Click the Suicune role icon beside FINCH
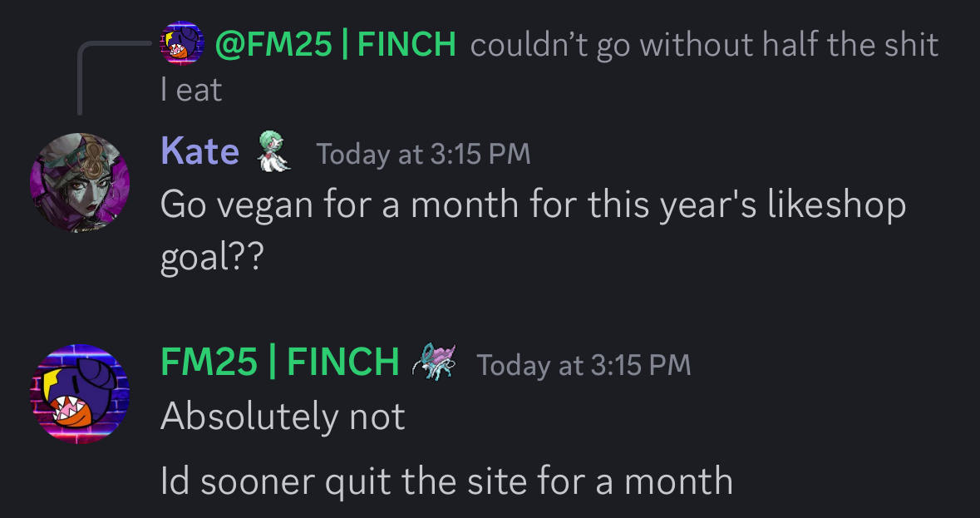The width and height of the screenshot is (980, 518). coord(435,363)
